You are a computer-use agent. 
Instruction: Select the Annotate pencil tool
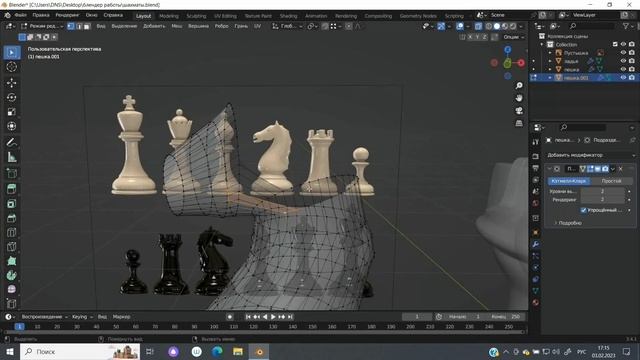(11, 142)
